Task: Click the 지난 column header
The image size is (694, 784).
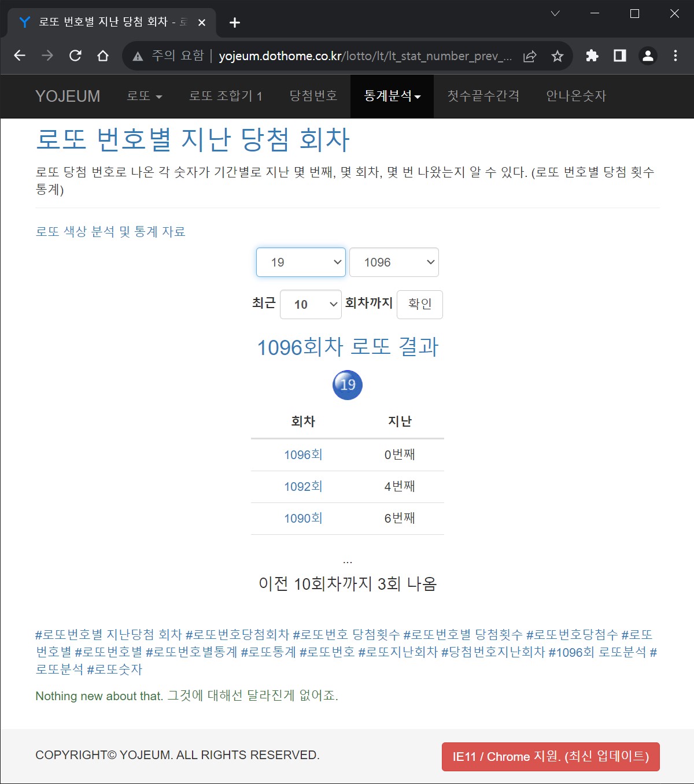Action: point(400,421)
